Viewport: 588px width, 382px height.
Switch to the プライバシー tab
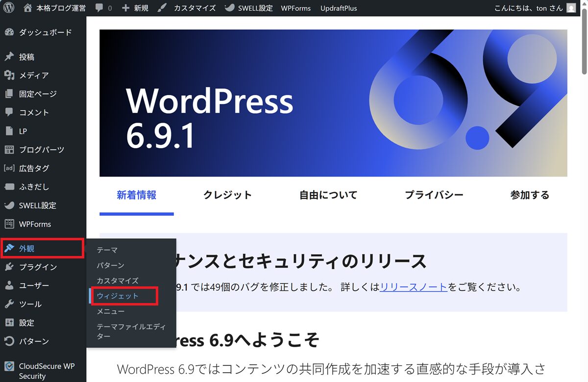click(x=434, y=195)
